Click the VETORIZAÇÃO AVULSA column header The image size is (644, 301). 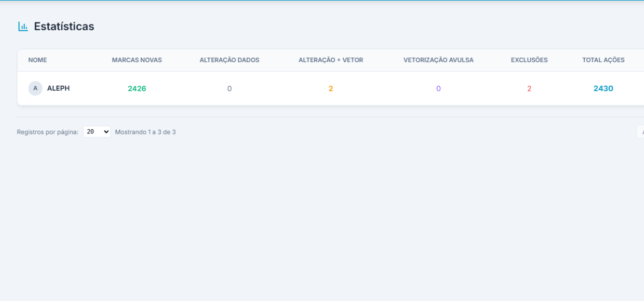438,60
